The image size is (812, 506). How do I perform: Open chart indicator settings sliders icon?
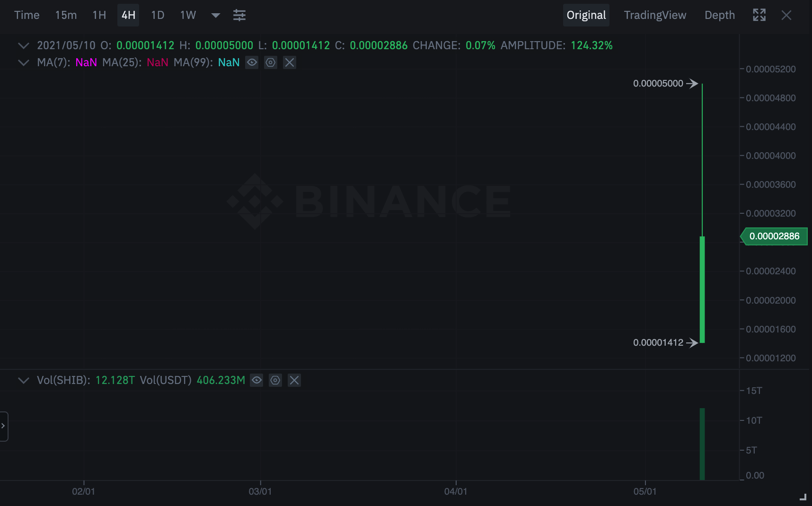239,15
